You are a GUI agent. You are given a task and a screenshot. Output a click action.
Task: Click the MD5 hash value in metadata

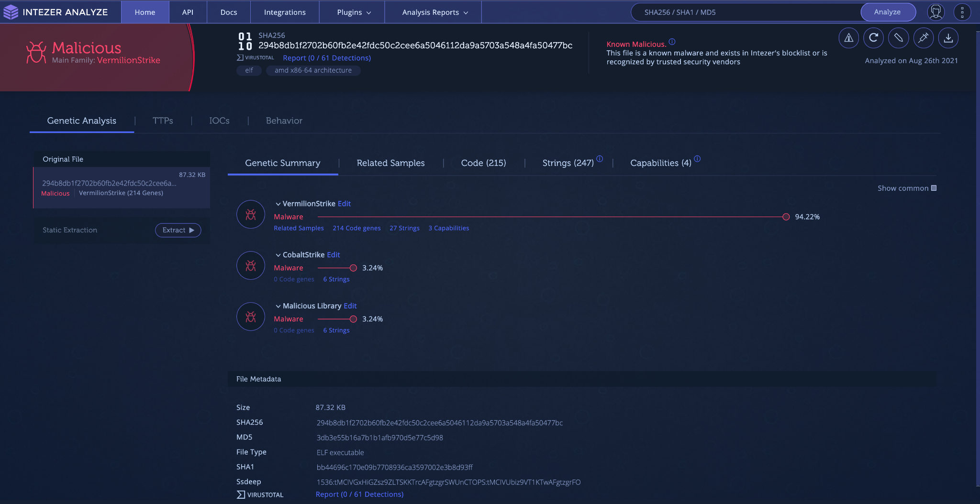(380, 438)
